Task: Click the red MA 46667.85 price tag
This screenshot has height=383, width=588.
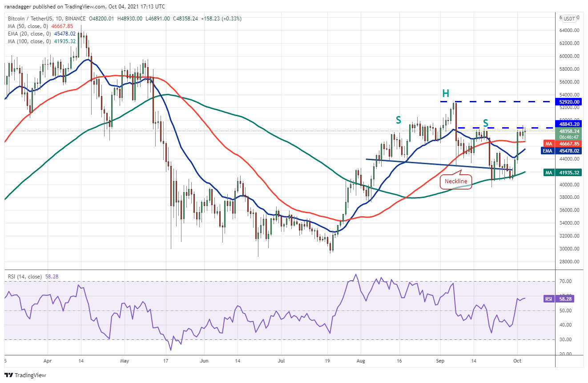Action: pos(564,144)
